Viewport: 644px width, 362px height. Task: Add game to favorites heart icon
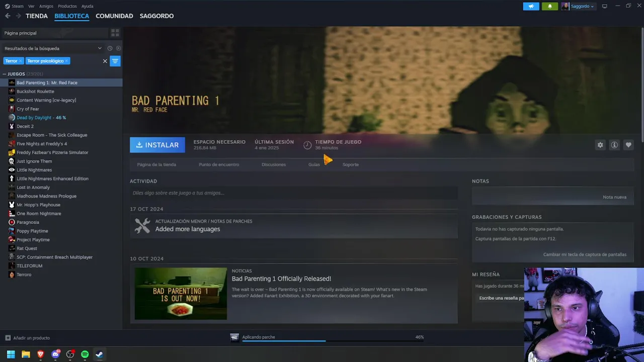pos(628,145)
